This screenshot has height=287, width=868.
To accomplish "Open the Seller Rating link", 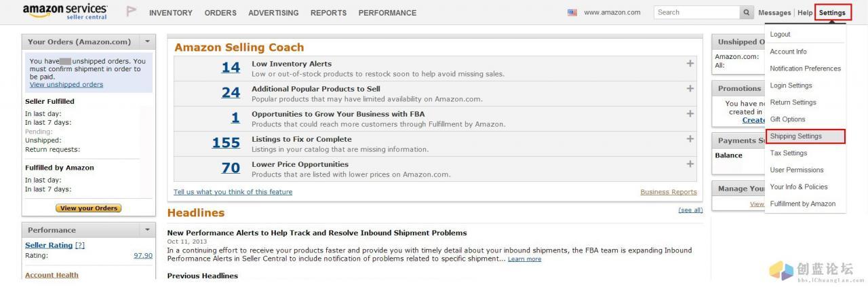I will (x=49, y=246).
